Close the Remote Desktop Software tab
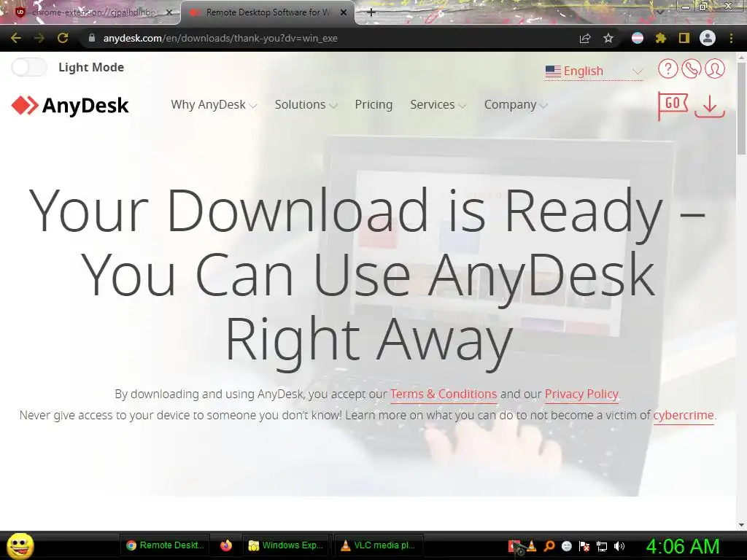 click(344, 12)
